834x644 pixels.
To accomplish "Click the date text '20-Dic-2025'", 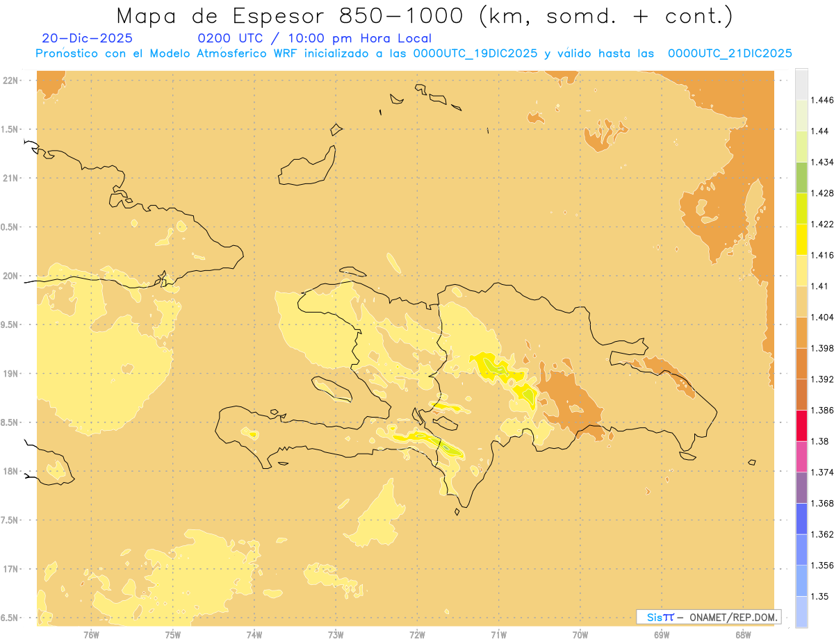I will [x=87, y=38].
